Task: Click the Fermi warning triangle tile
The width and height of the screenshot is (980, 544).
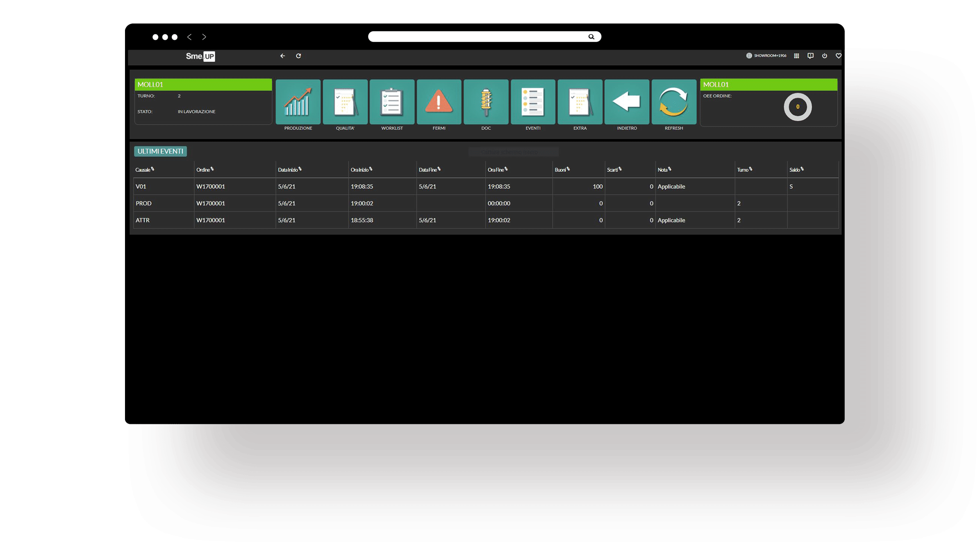Action: tap(439, 102)
